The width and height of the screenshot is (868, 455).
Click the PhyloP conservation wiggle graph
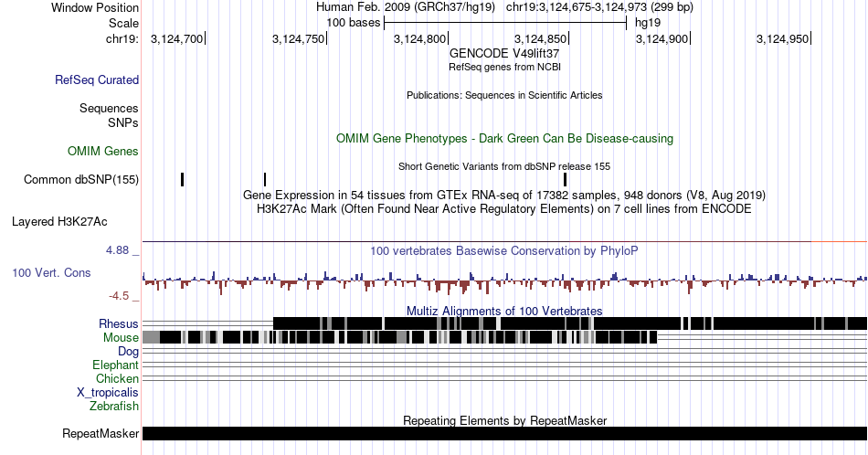click(505, 281)
